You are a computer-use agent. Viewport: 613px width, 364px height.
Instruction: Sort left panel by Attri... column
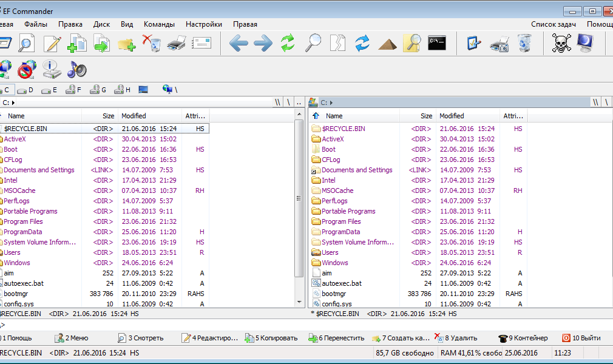tap(196, 116)
